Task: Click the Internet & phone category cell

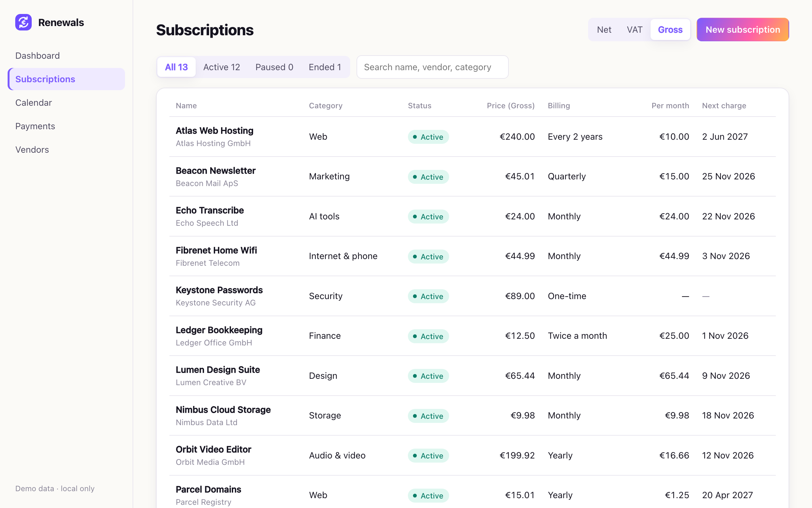Action: [343, 256]
